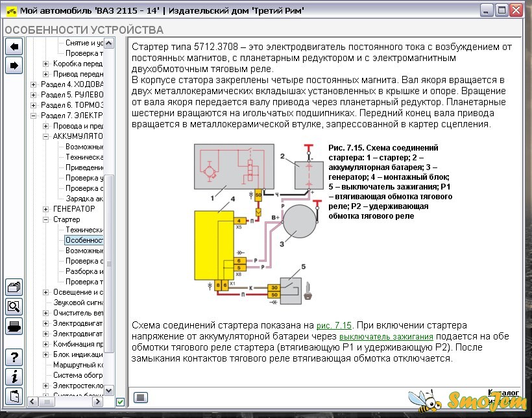
Task: Toggle the green checkbox under the tree
Action: (120, 402)
